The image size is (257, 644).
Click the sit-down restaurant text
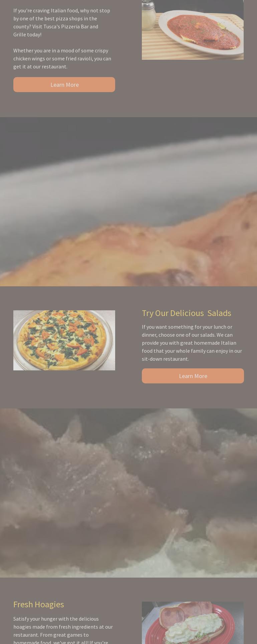point(165,359)
